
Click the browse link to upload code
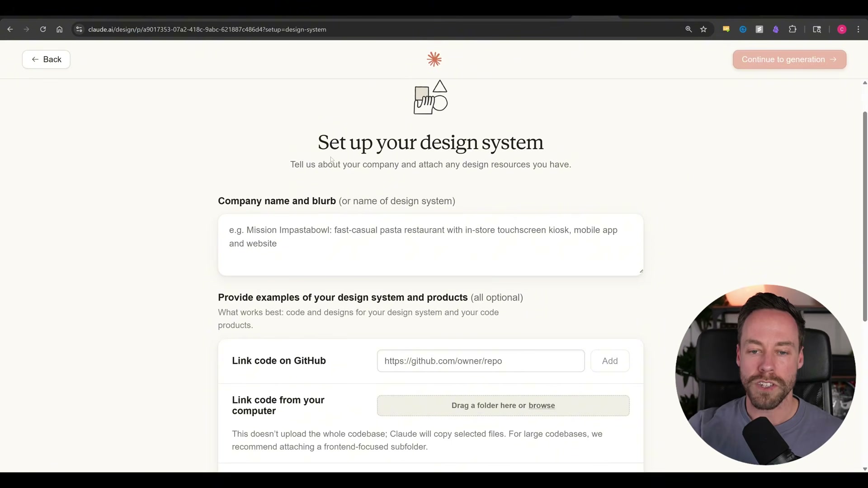pos(542,405)
